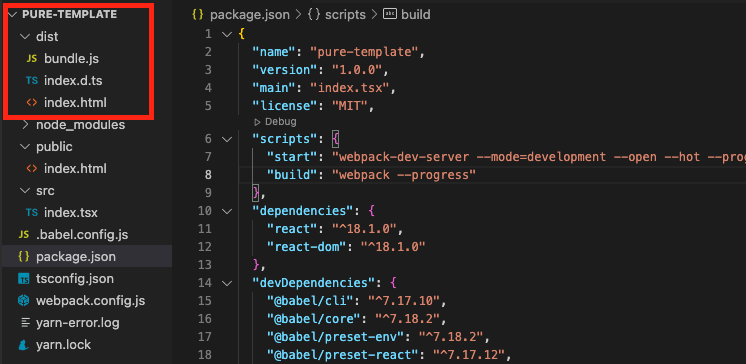Open webpack.config.js file
The height and width of the screenshot is (364, 746).
coord(90,301)
